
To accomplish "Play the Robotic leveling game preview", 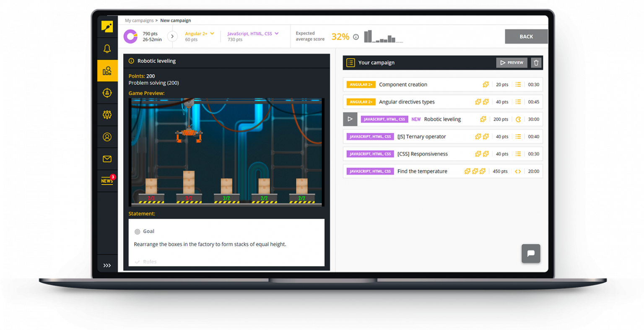I will pyautogui.click(x=350, y=119).
